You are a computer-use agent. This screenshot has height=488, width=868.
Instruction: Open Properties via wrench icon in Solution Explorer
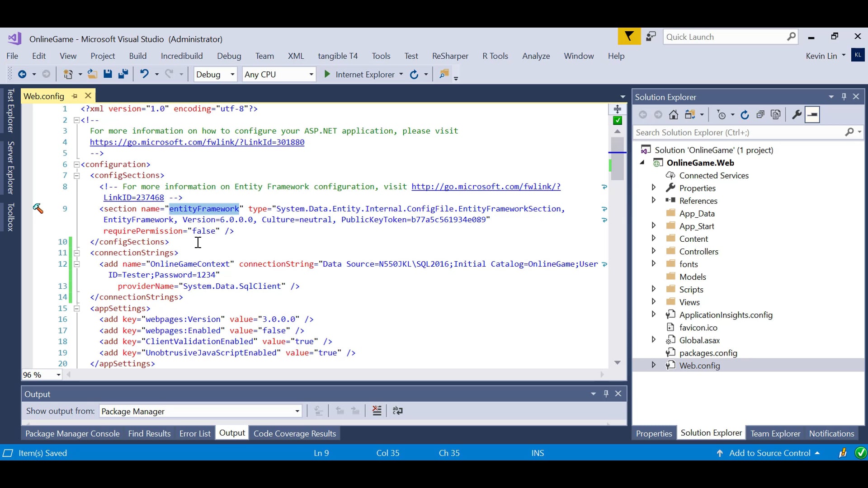click(x=796, y=115)
